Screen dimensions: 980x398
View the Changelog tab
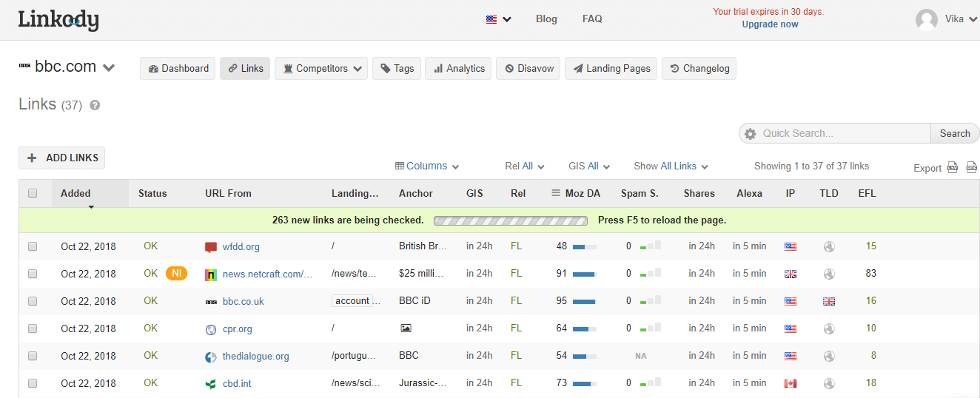point(699,68)
